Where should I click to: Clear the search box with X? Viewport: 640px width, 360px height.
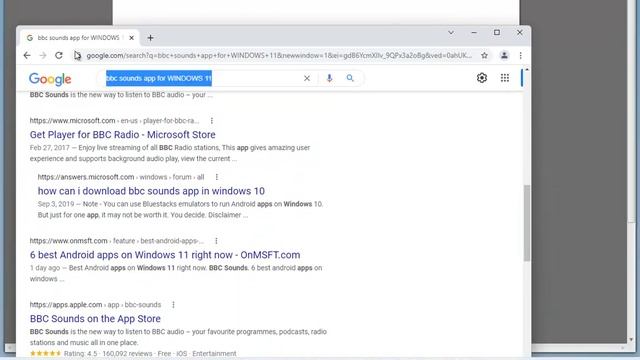(307, 78)
